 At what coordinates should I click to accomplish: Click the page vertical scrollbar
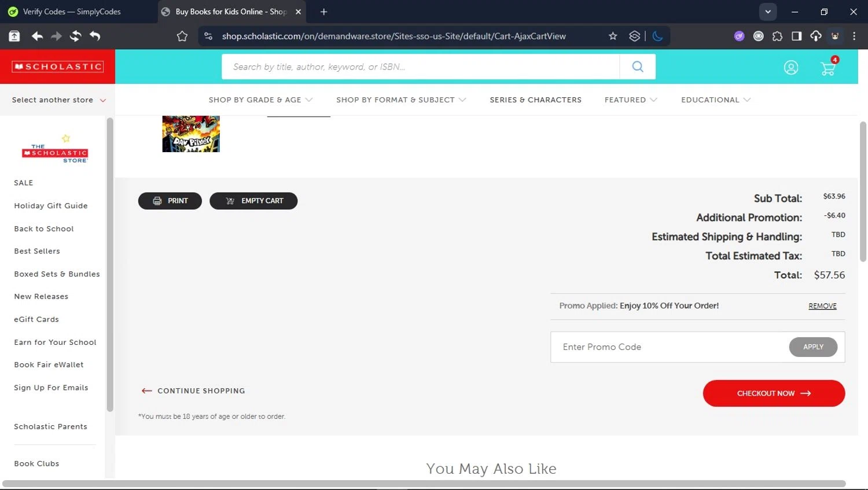863,191
